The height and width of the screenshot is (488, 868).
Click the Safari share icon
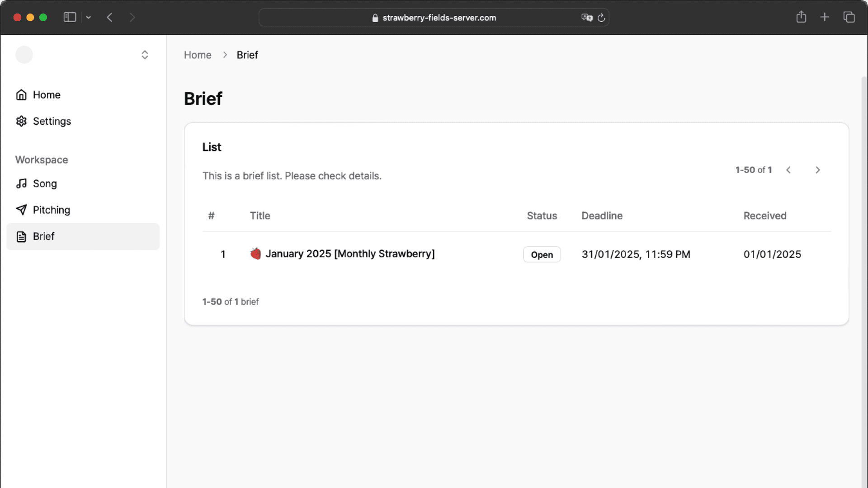(x=801, y=17)
